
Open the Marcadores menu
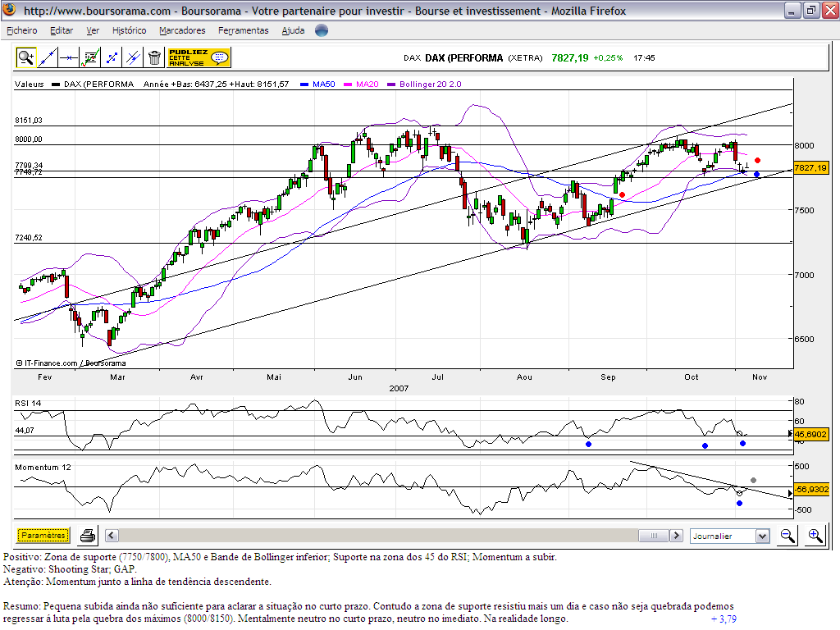pos(182,30)
